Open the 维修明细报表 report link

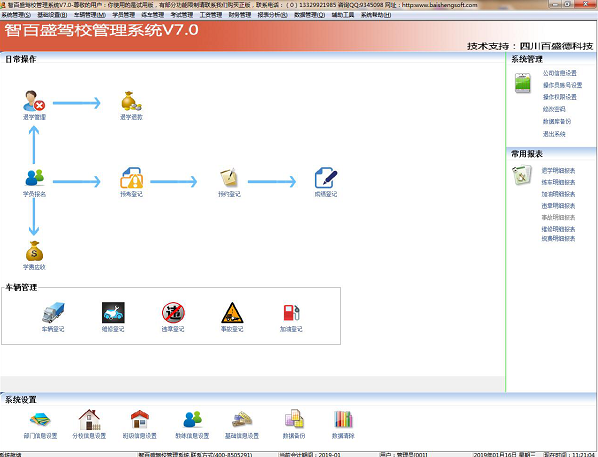(x=558, y=229)
